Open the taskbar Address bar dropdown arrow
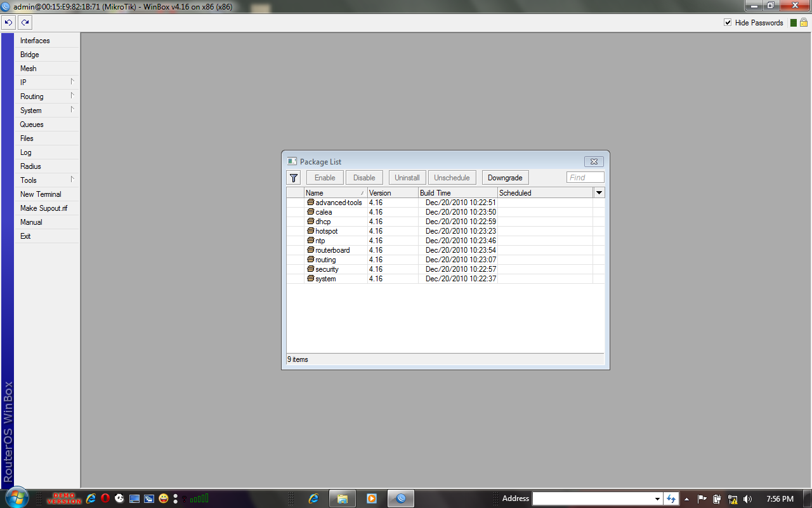The image size is (812, 508). [x=657, y=498]
